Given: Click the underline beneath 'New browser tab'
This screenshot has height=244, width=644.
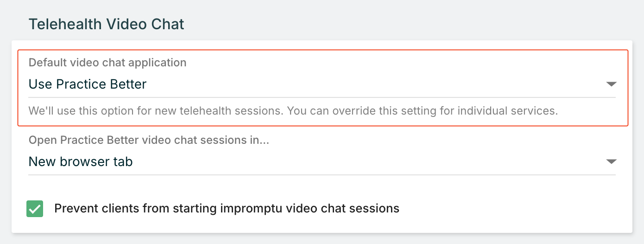Looking at the screenshot, I should pyautogui.click(x=322, y=175).
